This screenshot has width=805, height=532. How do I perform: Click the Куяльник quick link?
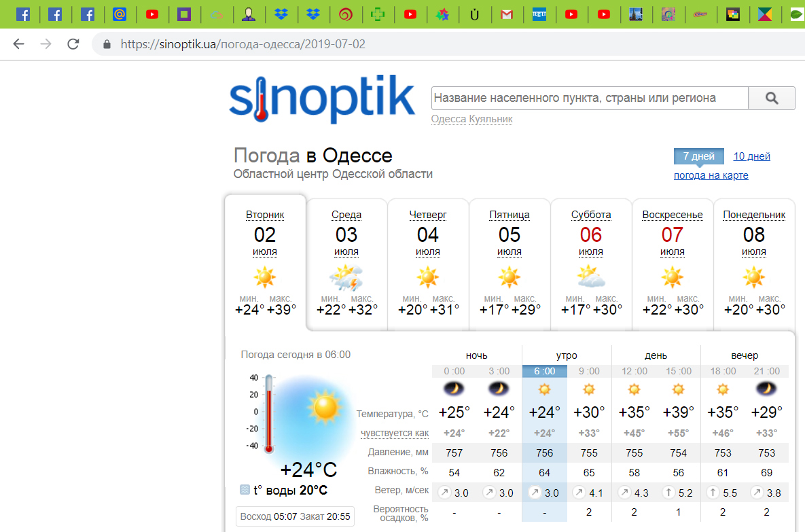point(490,119)
